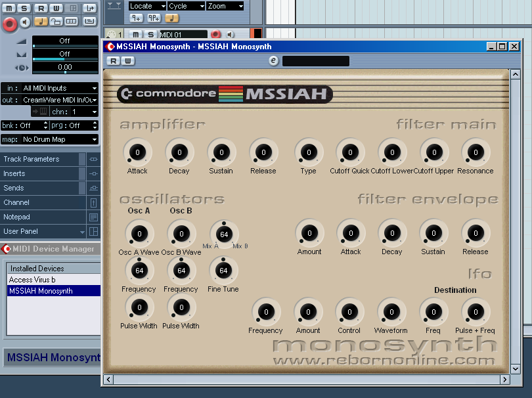
Task: Click the Osc A Wave knob
Action: (x=139, y=233)
